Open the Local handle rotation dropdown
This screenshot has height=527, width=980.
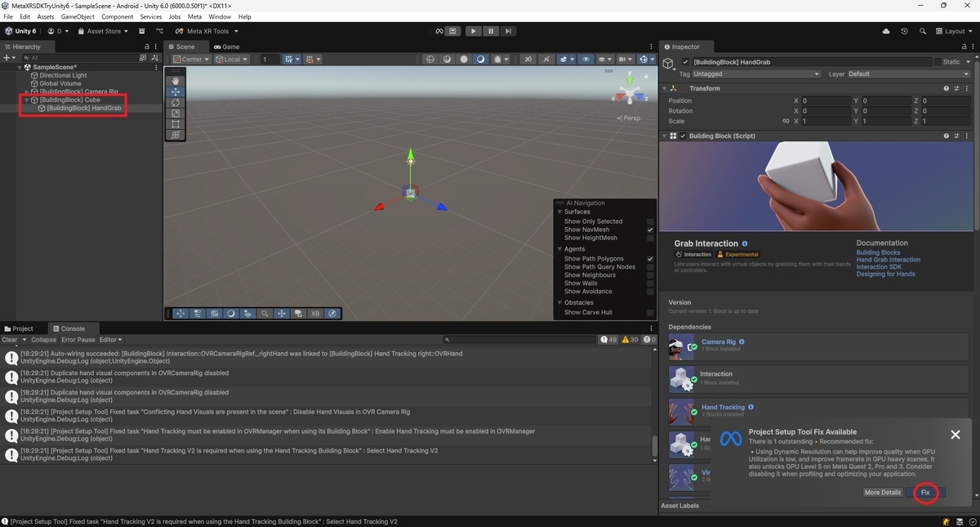pyautogui.click(x=232, y=59)
